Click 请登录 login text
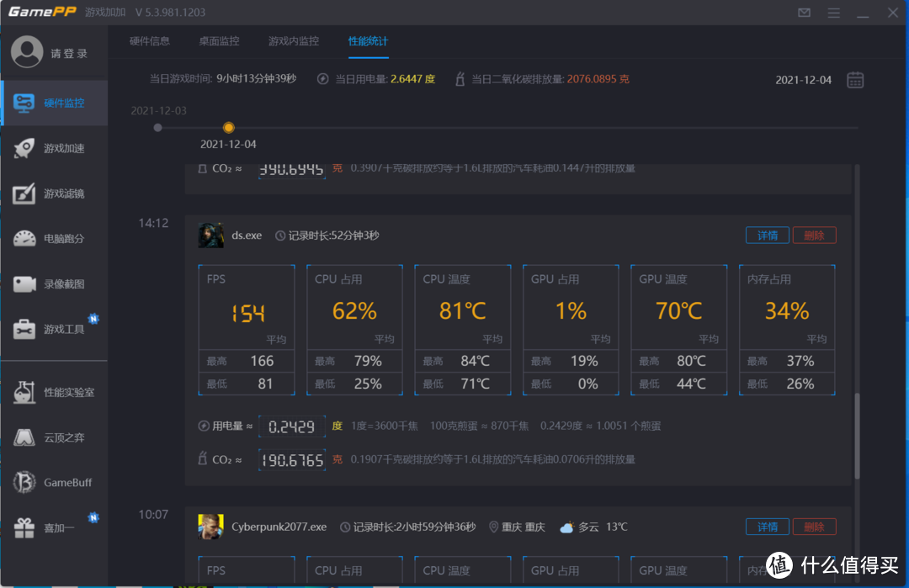The height and width of the screenshot is (588, 909). (x=69, y=53)
